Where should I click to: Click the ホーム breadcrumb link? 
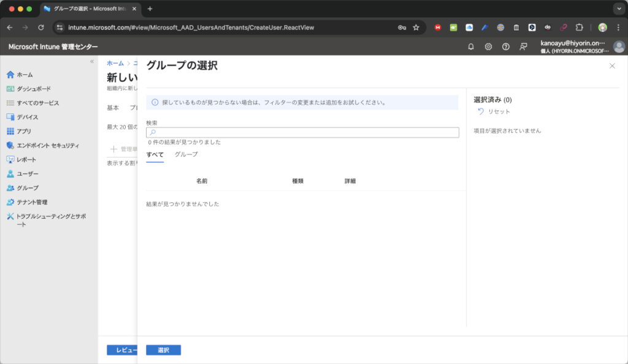click(115, 63)
